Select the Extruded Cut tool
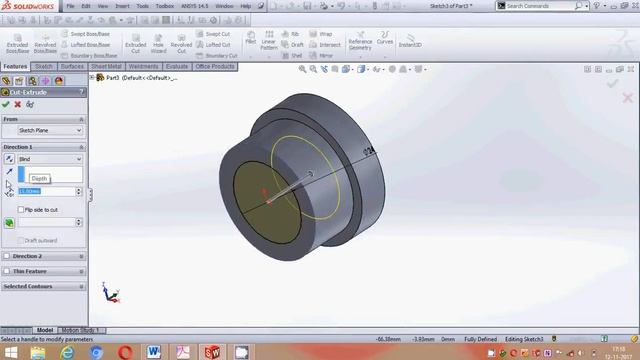640x360 pixels. point(136,44)
